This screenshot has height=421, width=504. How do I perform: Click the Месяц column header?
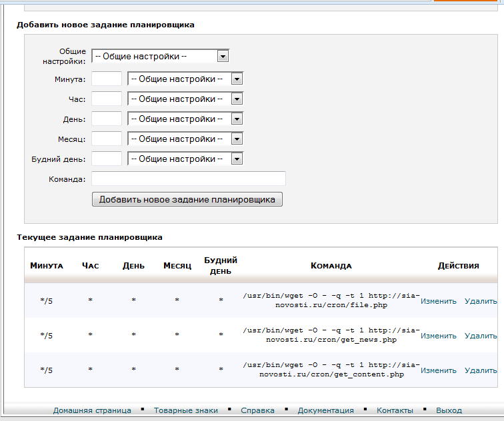click(177, 266)
